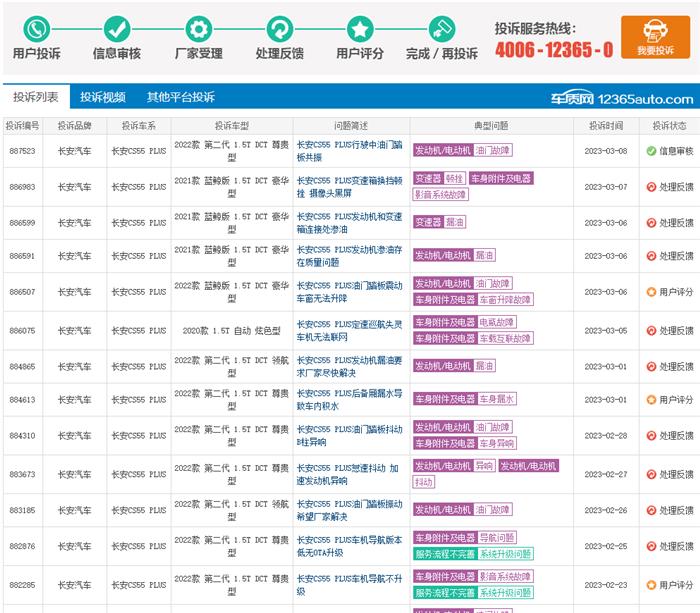
Task: Open complaint 发动机渗油存在质量问题
Action: point(350,256)
